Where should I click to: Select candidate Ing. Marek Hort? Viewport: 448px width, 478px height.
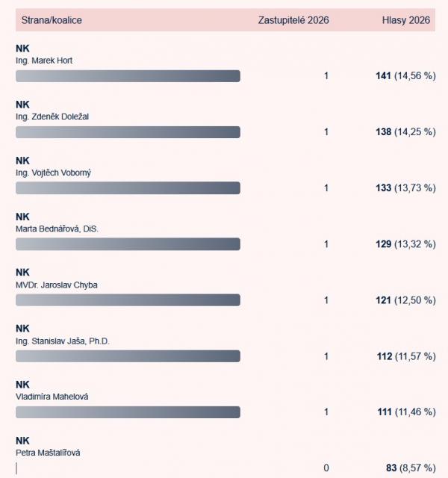[44, 60]
